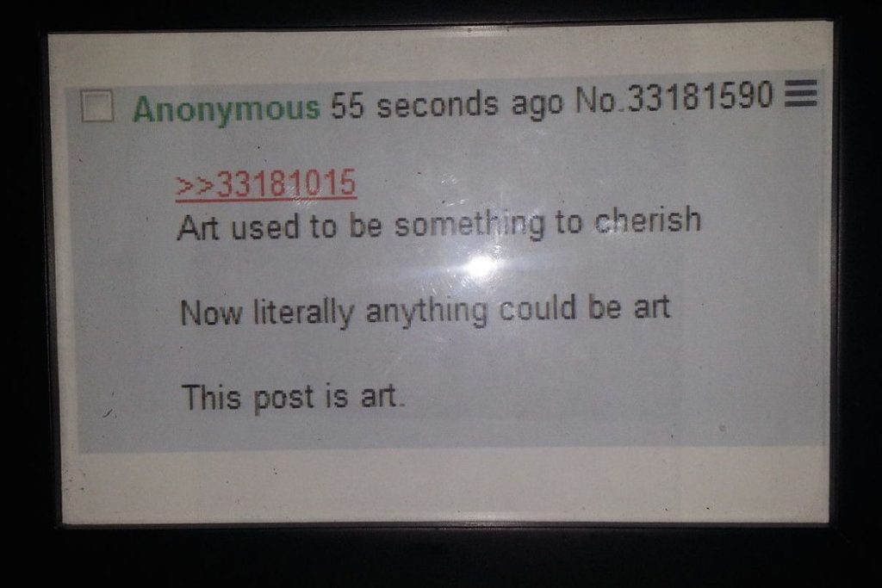Select the Anonymous poster name
The image size is (882, 588).
pyautogui.click(x=227, y=108)
